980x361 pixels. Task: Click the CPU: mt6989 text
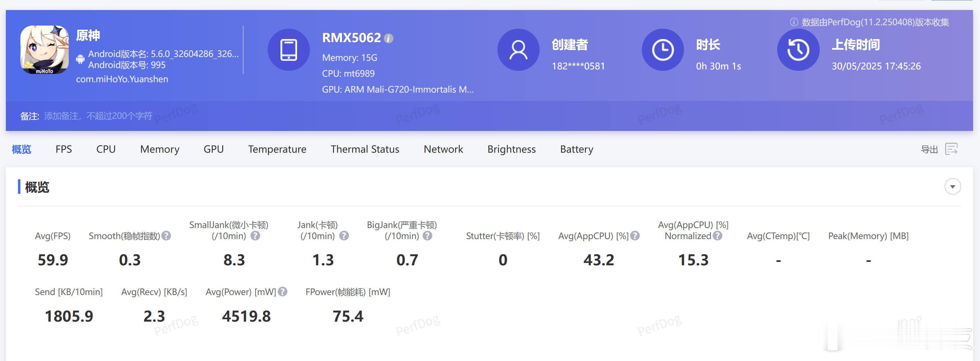[348, 74]
